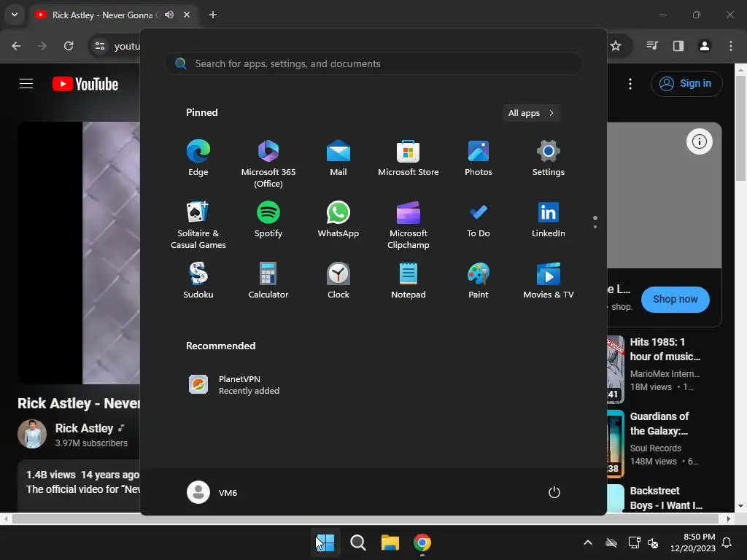Open Spotify app
Image resolution: width=747 pixels, height=560 pixels.
click(268, 219)
